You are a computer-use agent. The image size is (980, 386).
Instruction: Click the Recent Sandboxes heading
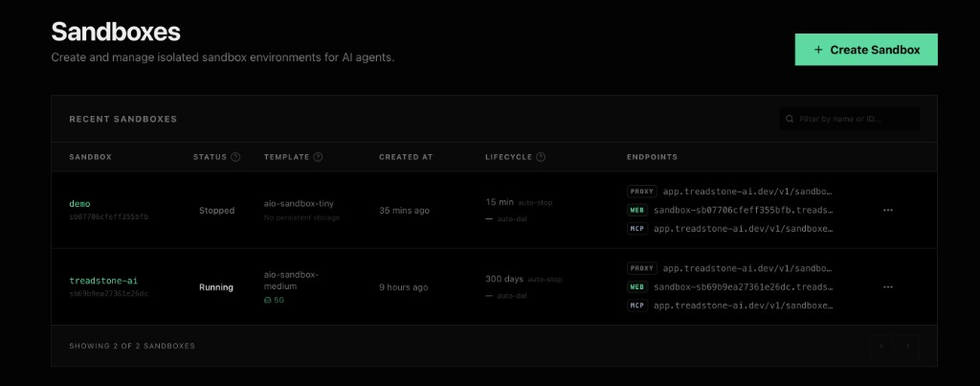[x=123, y=119]
